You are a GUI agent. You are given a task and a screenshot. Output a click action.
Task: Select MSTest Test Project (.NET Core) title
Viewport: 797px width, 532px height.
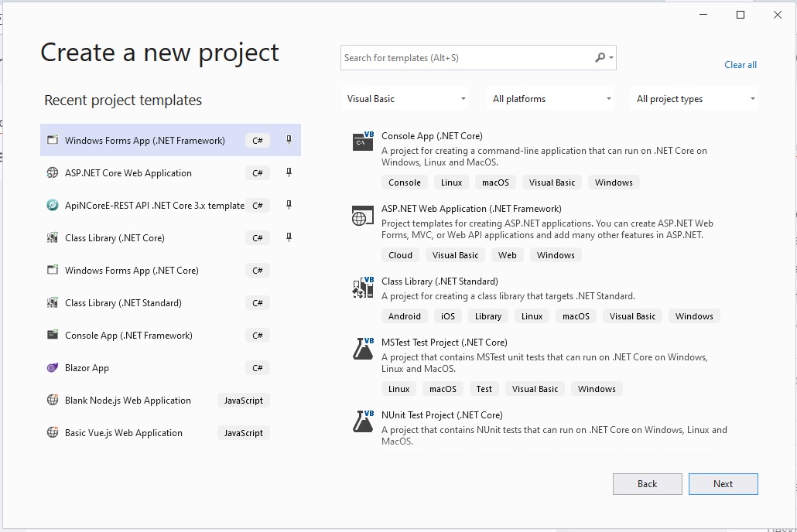tap(444, 342)
